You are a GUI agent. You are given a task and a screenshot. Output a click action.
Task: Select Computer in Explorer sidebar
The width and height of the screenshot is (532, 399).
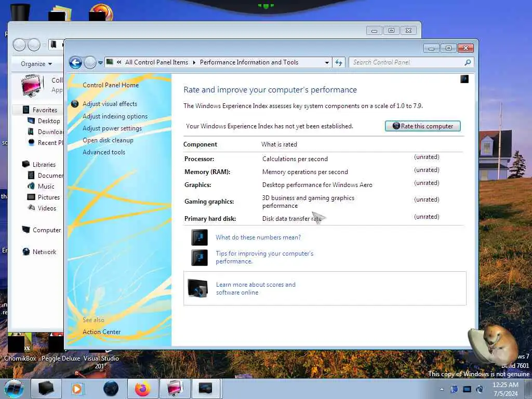(x=46, y=230)
